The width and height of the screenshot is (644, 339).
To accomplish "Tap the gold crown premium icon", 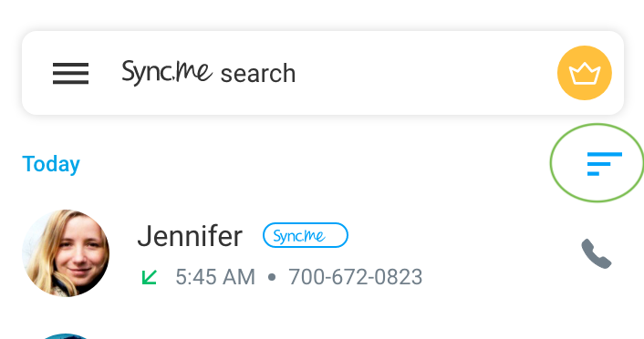I will pos(585,73).
